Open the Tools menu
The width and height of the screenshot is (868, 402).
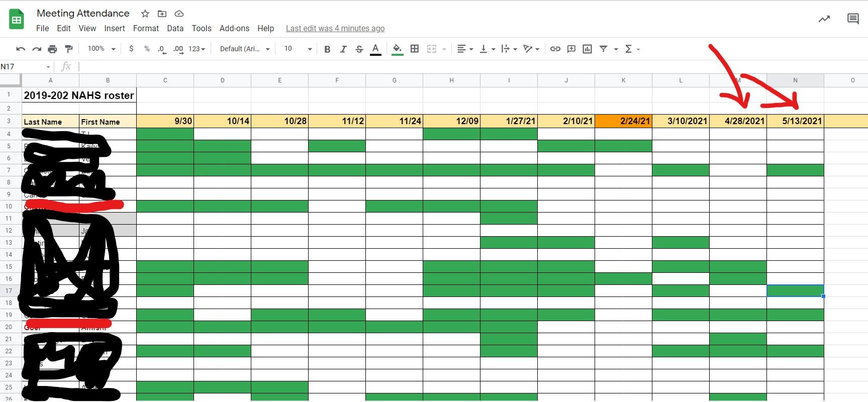[x=202, y=28]
